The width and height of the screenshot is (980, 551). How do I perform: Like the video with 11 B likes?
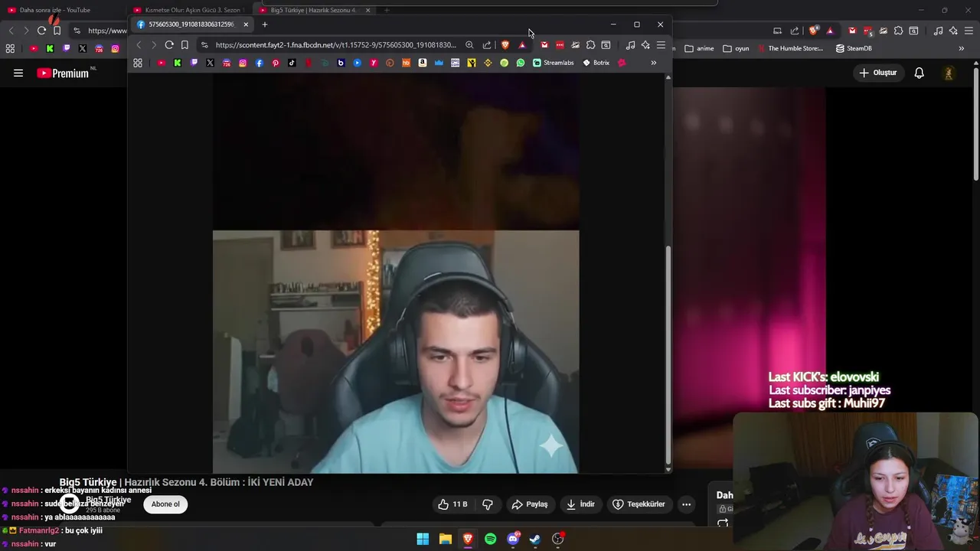[452, 504]
